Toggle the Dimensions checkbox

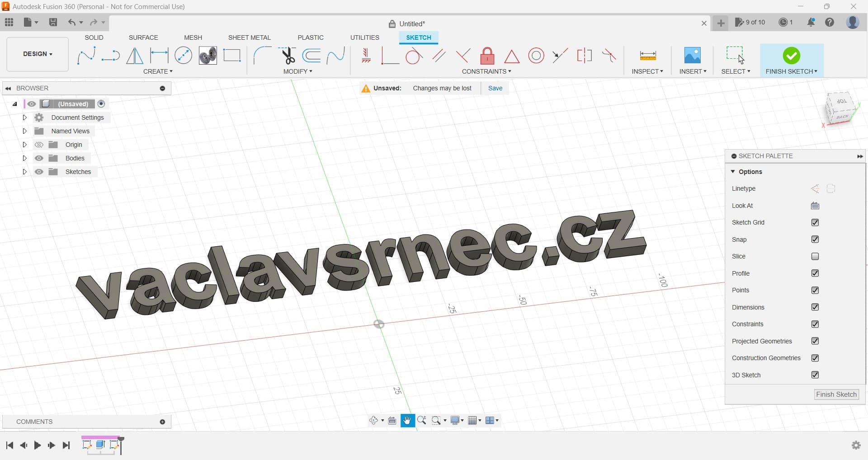[815, 307]
